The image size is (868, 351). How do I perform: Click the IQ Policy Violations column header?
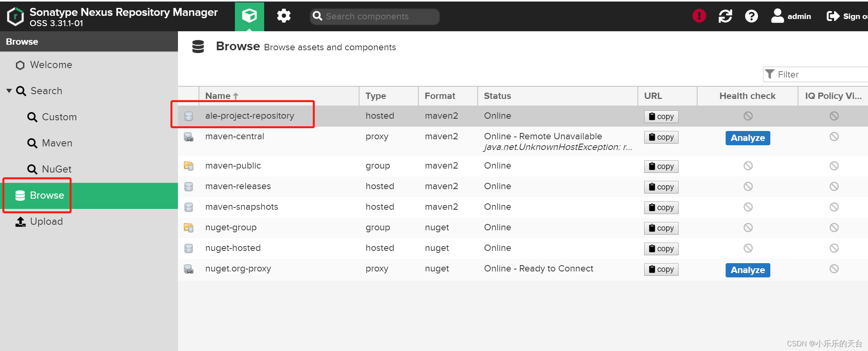point(833,96)
